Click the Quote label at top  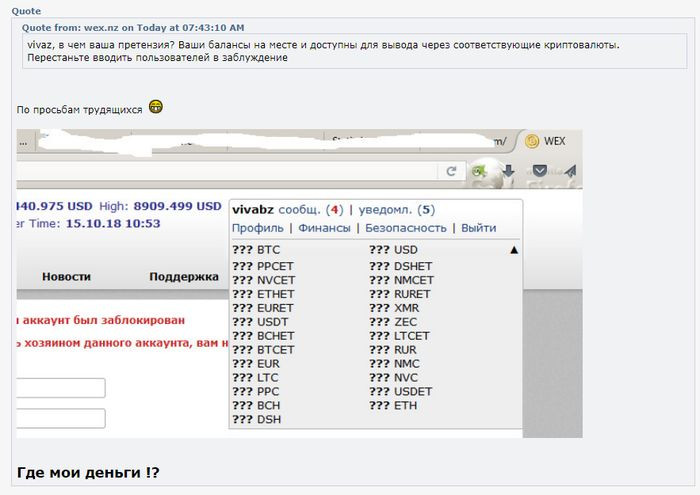point(26,11)
